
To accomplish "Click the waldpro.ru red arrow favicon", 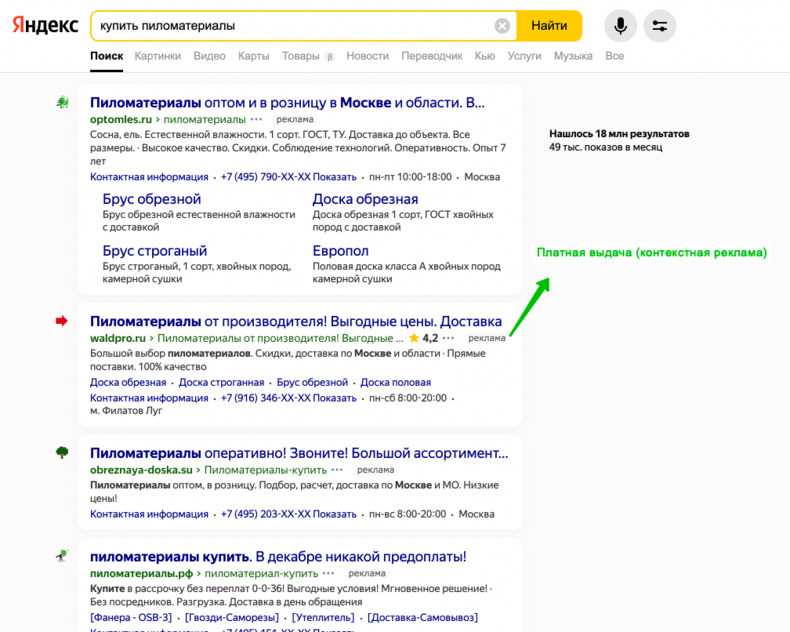I will click(61, 321).
